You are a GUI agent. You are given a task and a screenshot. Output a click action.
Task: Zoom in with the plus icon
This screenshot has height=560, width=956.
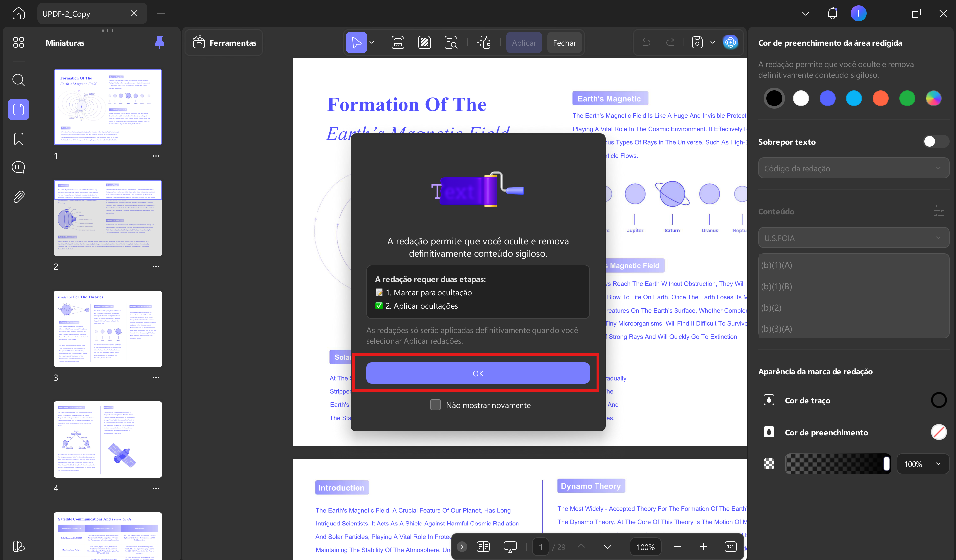click(x=703, y=546)
